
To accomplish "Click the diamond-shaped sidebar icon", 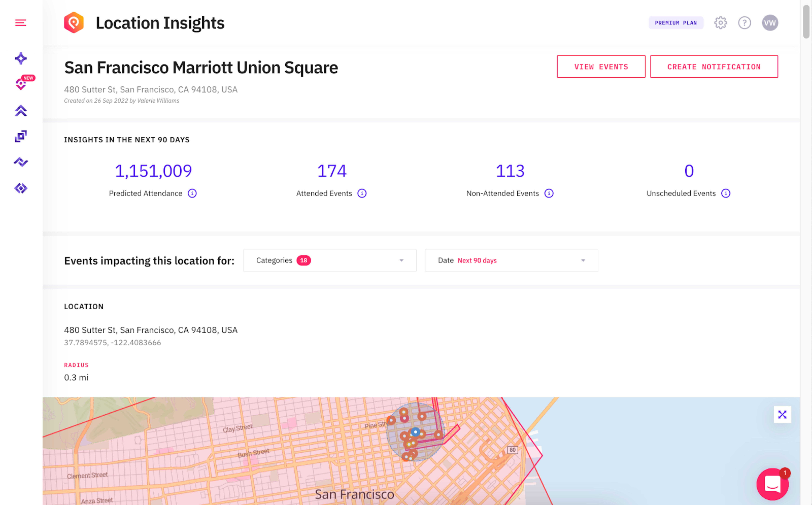I will point(21,188).
